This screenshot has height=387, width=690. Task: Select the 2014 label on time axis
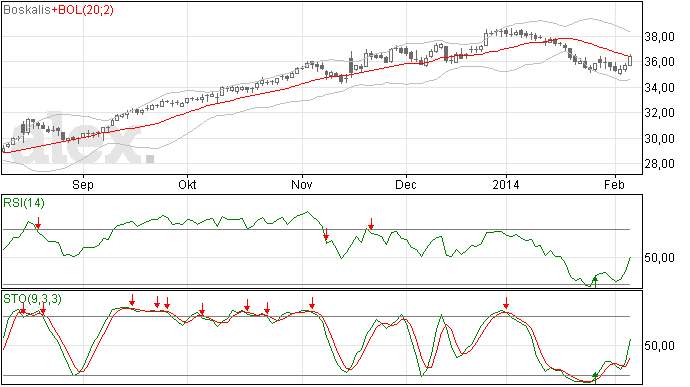(x=506, y=184)
